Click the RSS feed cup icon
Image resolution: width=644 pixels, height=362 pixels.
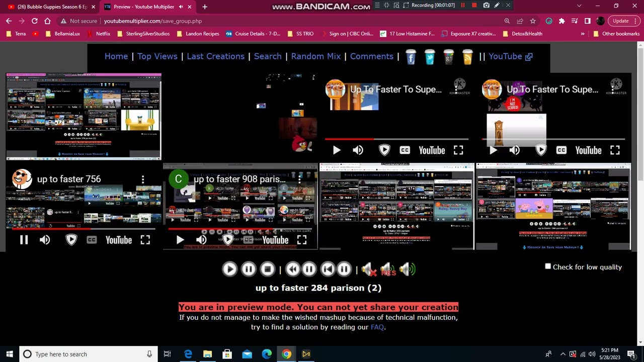pos(467,57)
